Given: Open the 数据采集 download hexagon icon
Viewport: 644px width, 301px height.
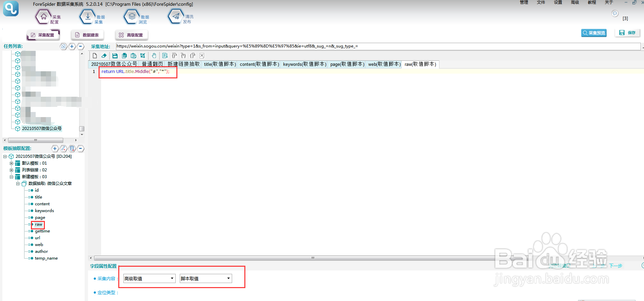Looking at the screenshot, I should click(88, 17).
